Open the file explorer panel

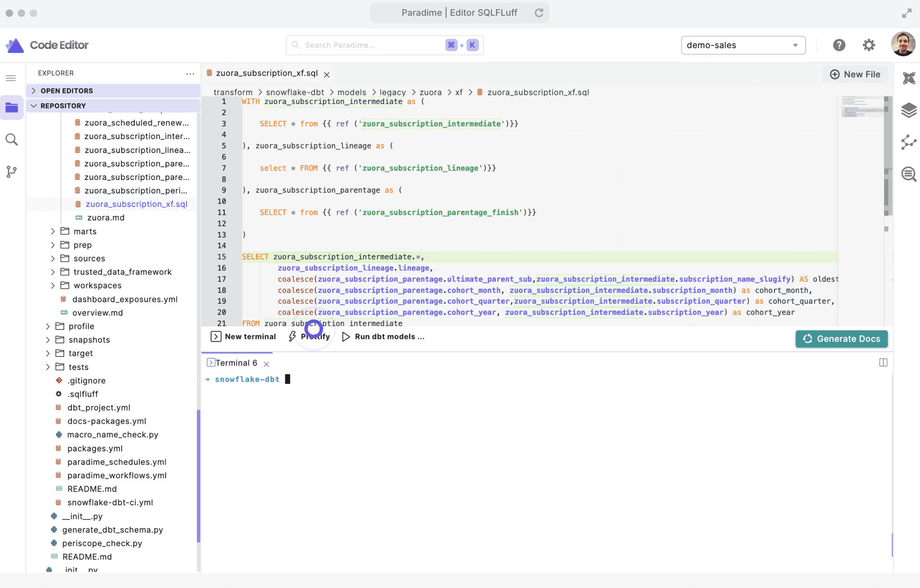point(12,107)
